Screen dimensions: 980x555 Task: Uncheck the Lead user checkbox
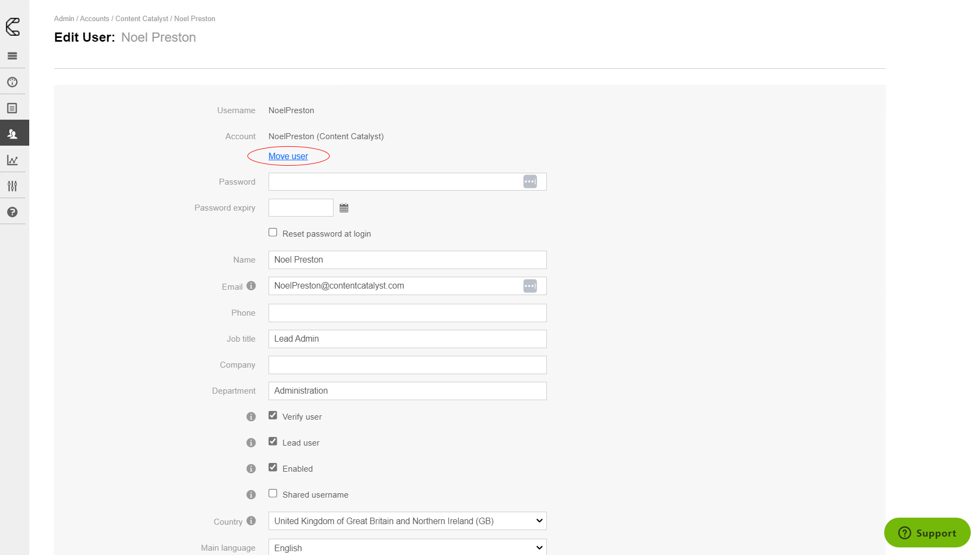tap(273, 442)
